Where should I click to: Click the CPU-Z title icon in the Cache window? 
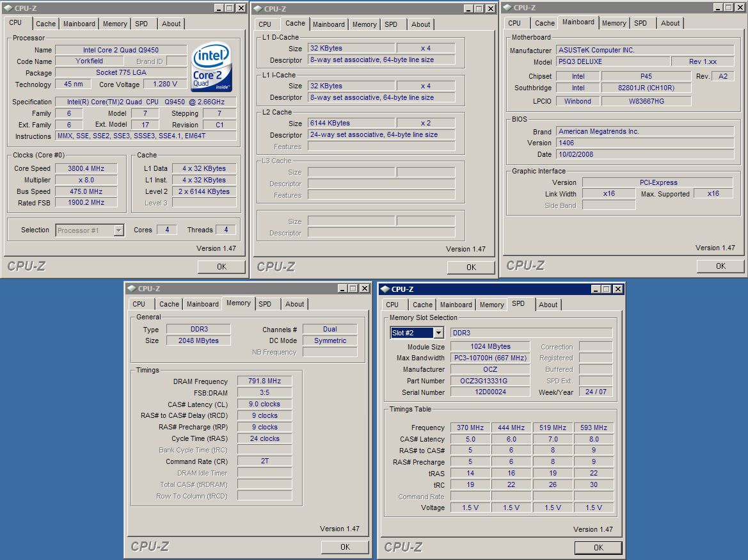[x=258, y=8]
